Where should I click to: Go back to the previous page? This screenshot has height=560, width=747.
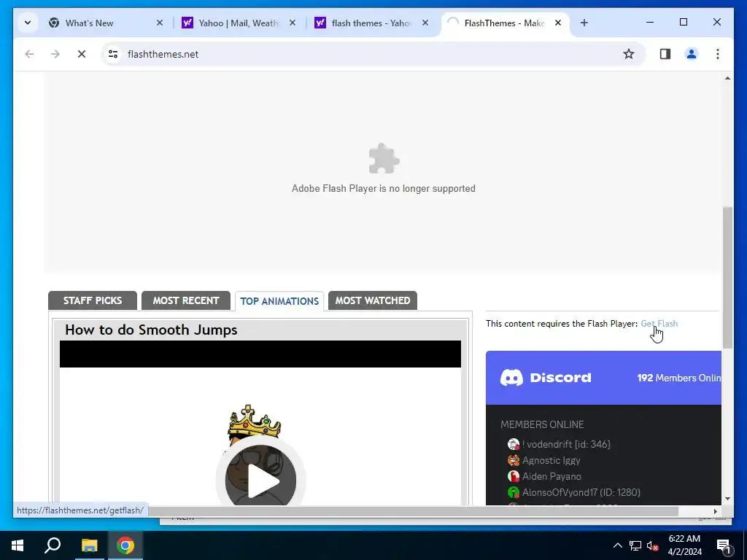(x=29, y=54)
